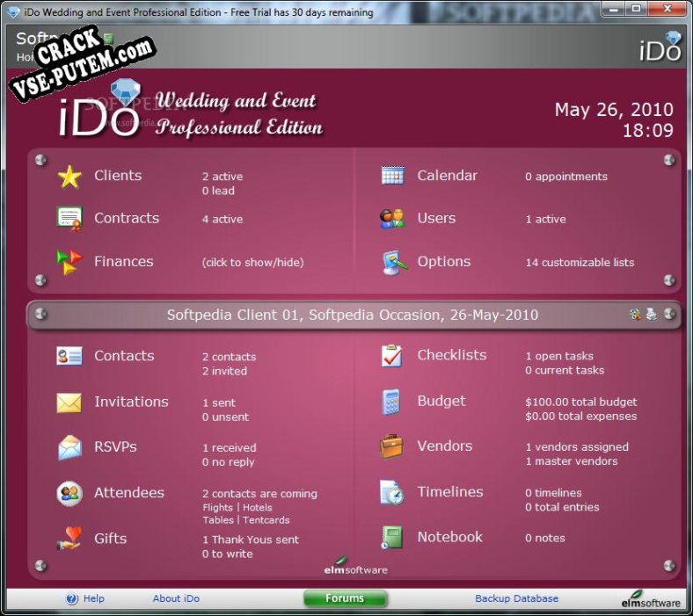Image resolution: width=693 pixels, height=616 pixels.
Task: Open the Flights link under Attendees
Action: click(x=217, y=507)
